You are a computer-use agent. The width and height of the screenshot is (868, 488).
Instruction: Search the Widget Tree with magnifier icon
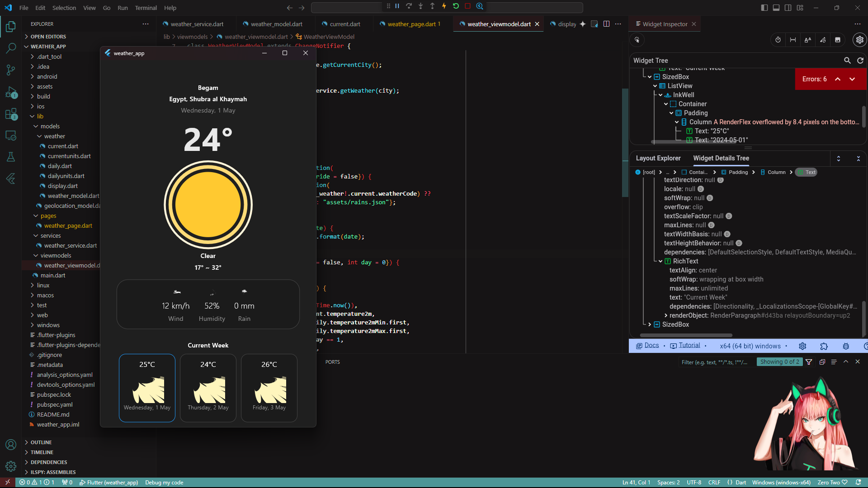click(847, 61)
